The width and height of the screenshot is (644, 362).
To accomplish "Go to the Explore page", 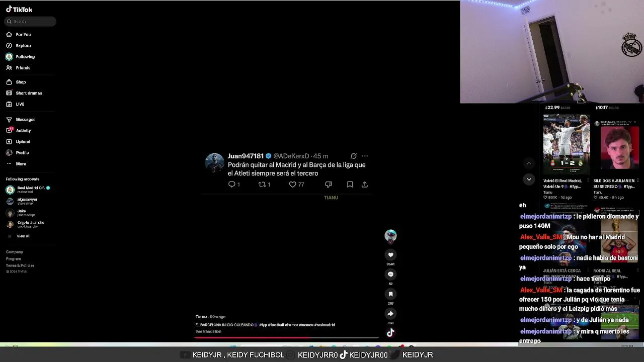I will pyautogui.click(x=19, y=46).
